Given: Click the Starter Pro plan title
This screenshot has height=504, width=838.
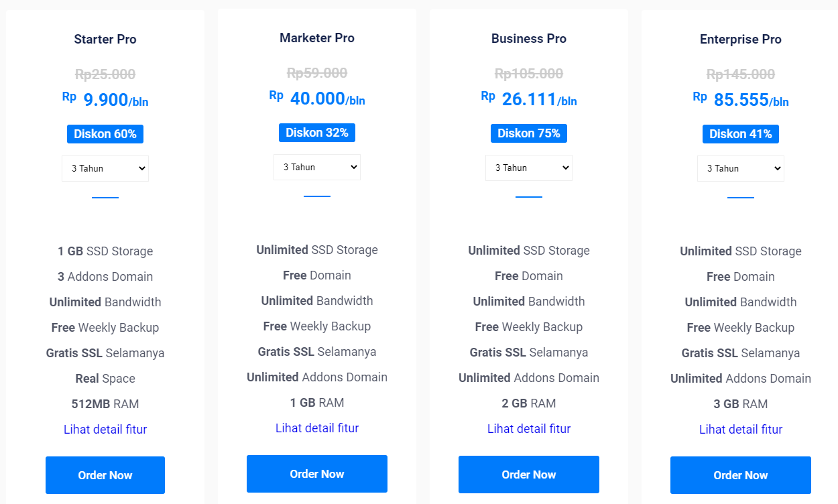Looking at the screenshot, I should pyautogui.click(x=105, y=40).
